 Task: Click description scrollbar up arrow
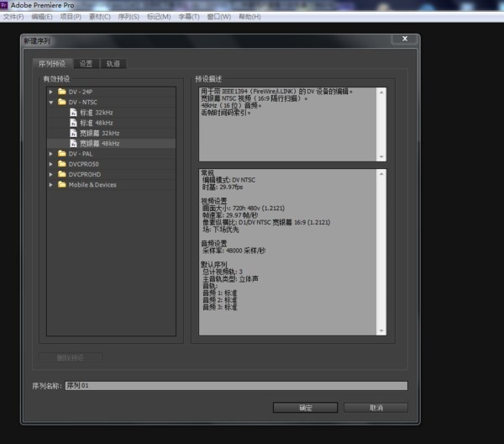click(381, 92)
